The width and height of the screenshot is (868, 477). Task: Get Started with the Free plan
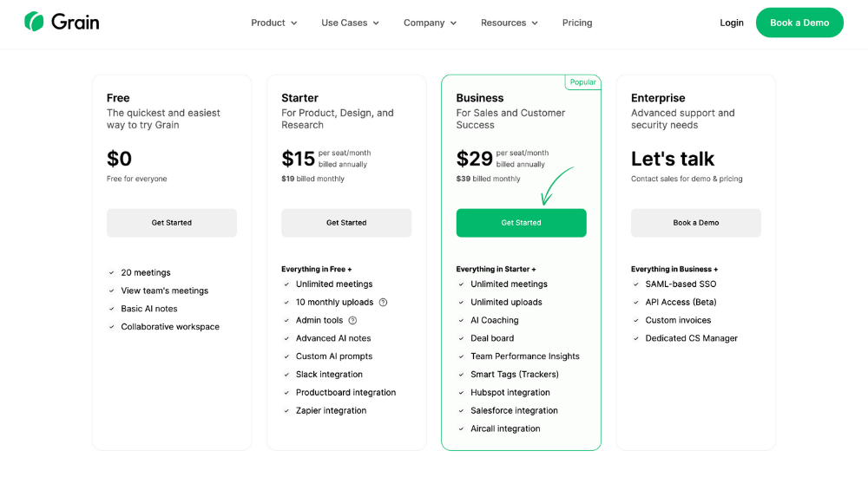[x=172, y=223]
